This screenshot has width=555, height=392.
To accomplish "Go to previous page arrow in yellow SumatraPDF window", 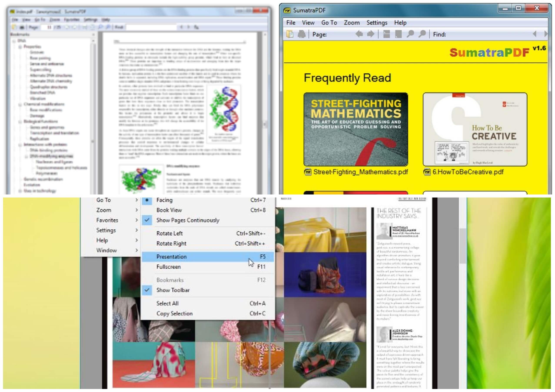I will click(359, 34).
